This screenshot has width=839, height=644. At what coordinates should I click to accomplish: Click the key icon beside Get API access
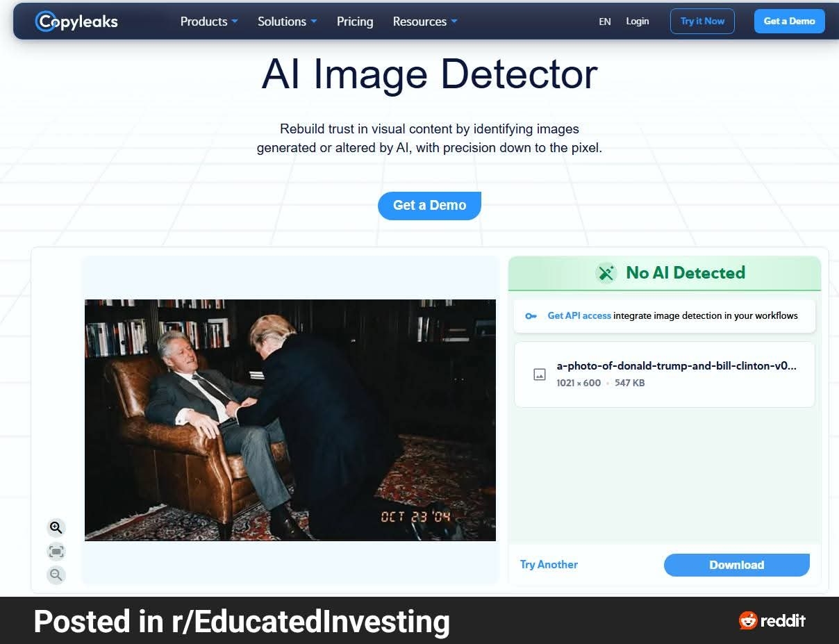coord(531,316)
